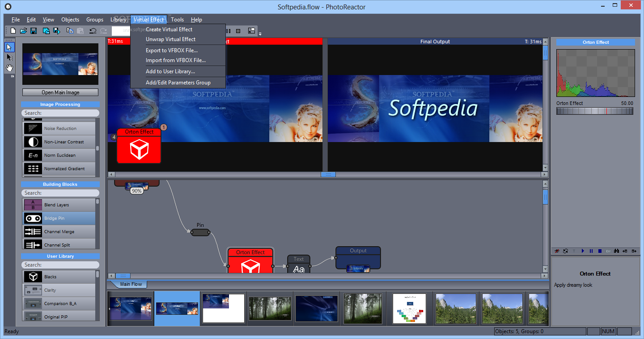Choose Unwrap Virtual Effect

pyautogui.click(x=178, y=39)
